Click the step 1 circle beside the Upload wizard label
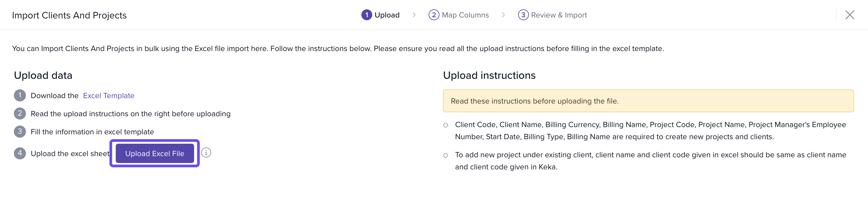Image resolution: width=868 pixels, height=208 pixels. (x=366, y=15)
